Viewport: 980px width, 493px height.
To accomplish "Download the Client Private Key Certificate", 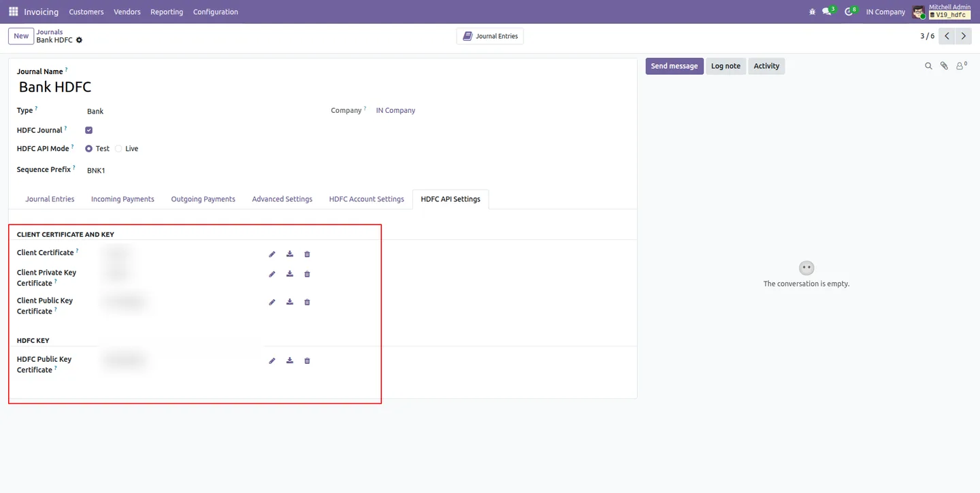I will pos(290,274).
